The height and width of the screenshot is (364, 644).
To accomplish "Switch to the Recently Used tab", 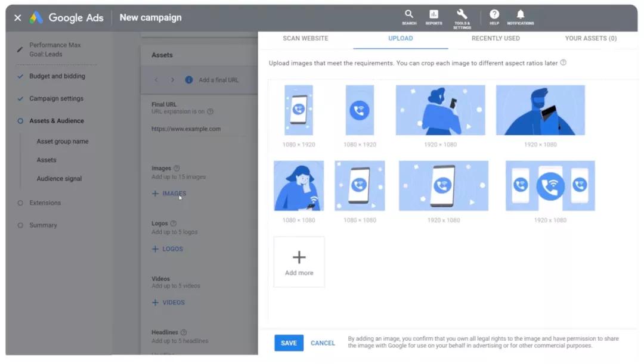I will pyautogui.click(x=496, y=38).
